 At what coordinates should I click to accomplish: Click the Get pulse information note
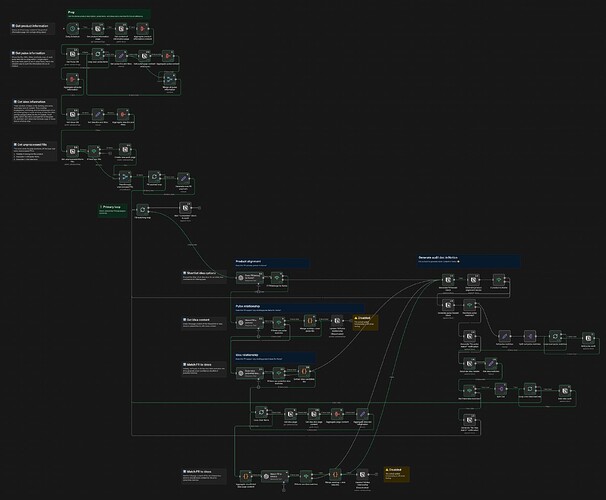pos(33,59)
